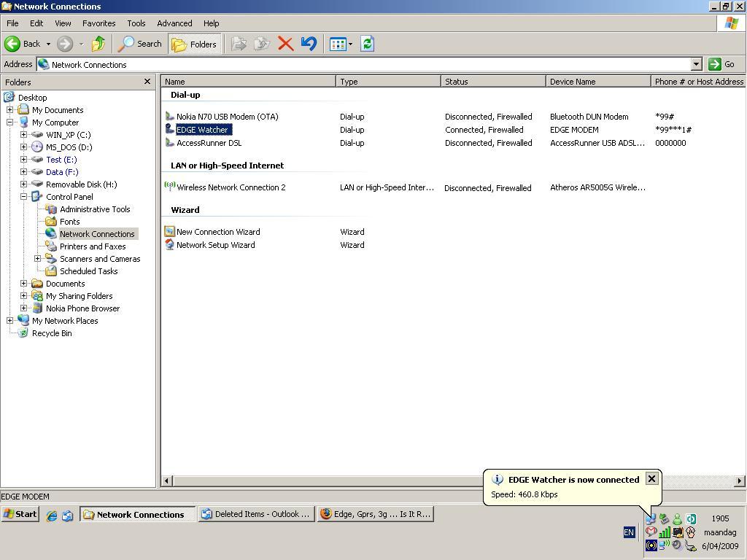This screenshot has width=747, height=560.
Task: Switch to Deleted Items - Outlook taskbar button
Action: [x=257, y=514]
